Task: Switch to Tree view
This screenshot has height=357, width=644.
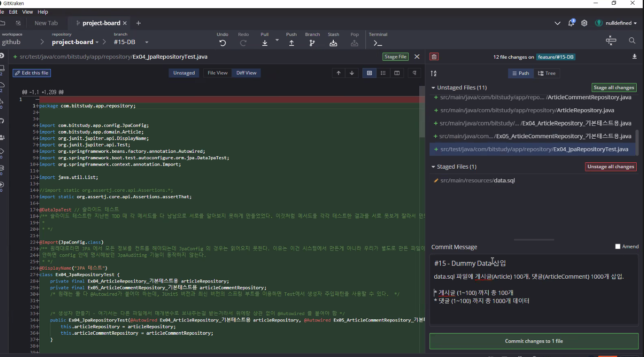Action: (x=546, y=73)
